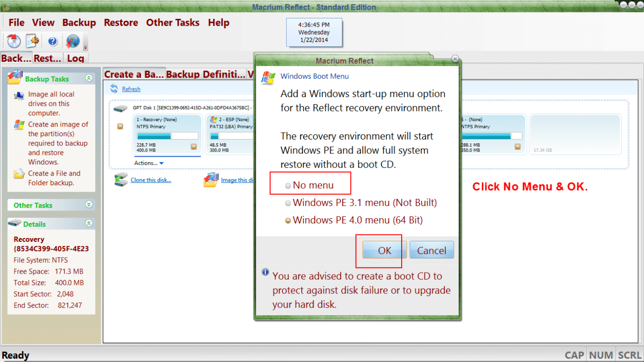
Task: Click the Clone this disk drives icon
Action: coord(121,180)
